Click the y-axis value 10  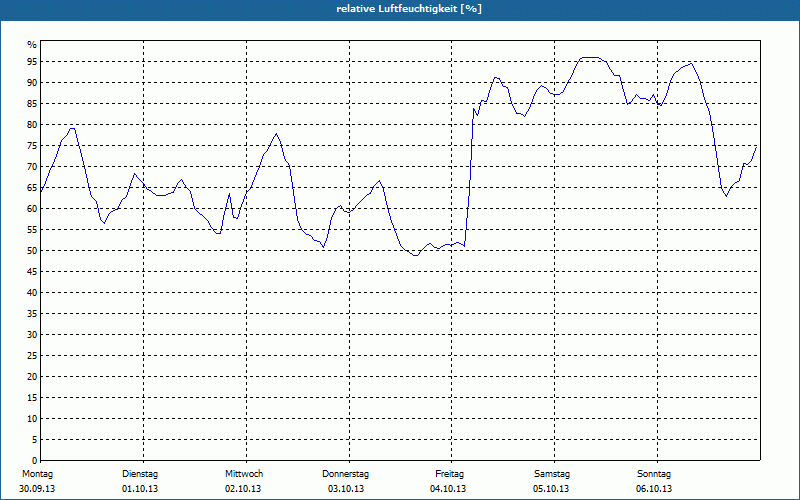point(32,418)
